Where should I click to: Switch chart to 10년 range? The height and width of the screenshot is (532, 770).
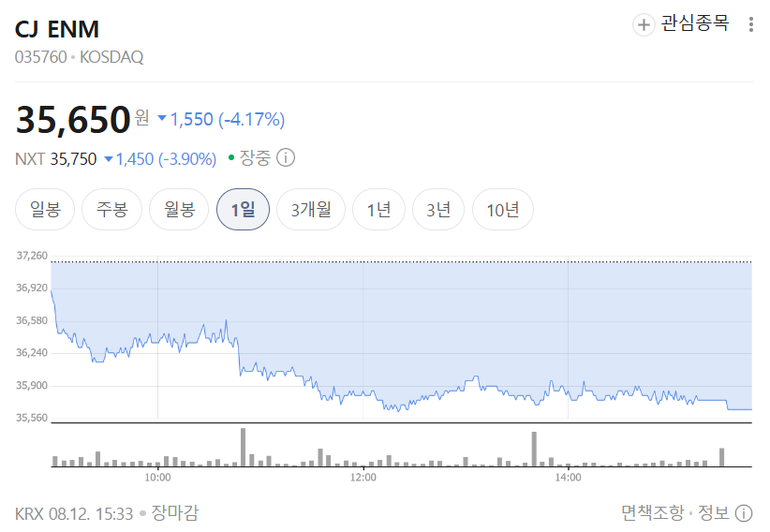coord(503,210)
